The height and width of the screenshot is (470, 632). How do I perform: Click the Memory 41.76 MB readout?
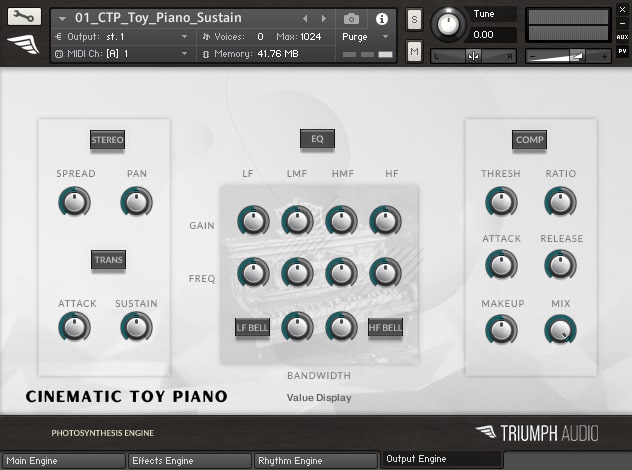(278, 54)
